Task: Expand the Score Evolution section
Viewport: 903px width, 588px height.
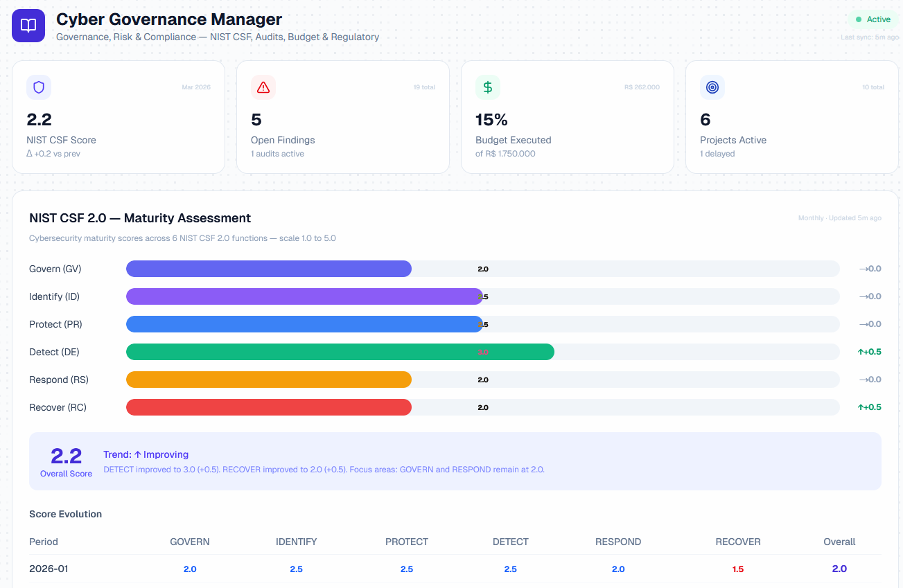Action: click(x=65, y=514)
